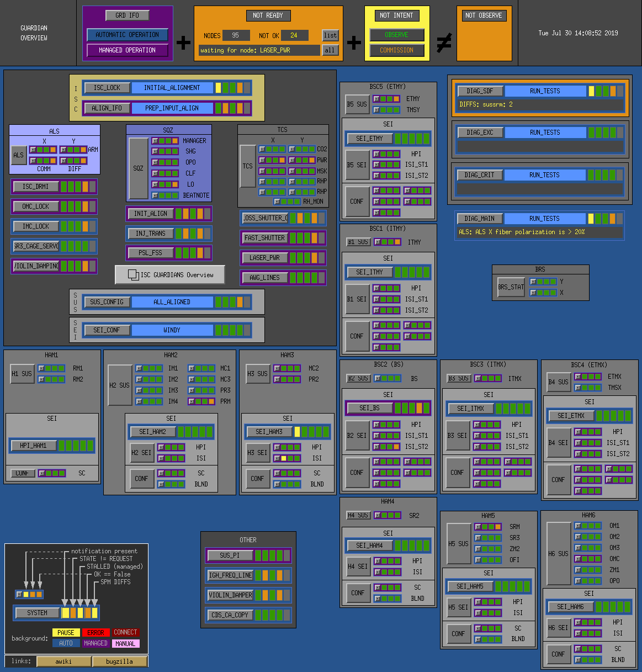Click the small icon beside SQZ MANAGER
The image size is (642, 672).
pos(155,141)
